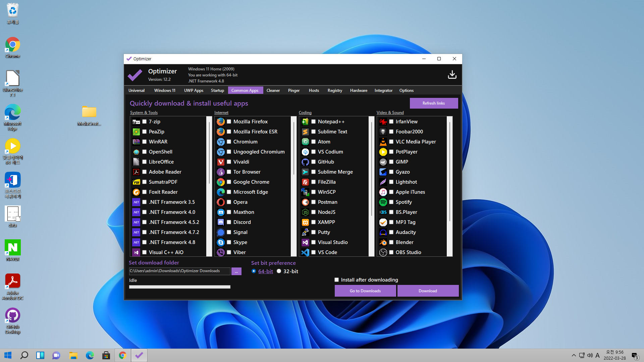Enable Install after downloading checkbox
The width and height of the screenshot is (644, 362).
[337, 280]
